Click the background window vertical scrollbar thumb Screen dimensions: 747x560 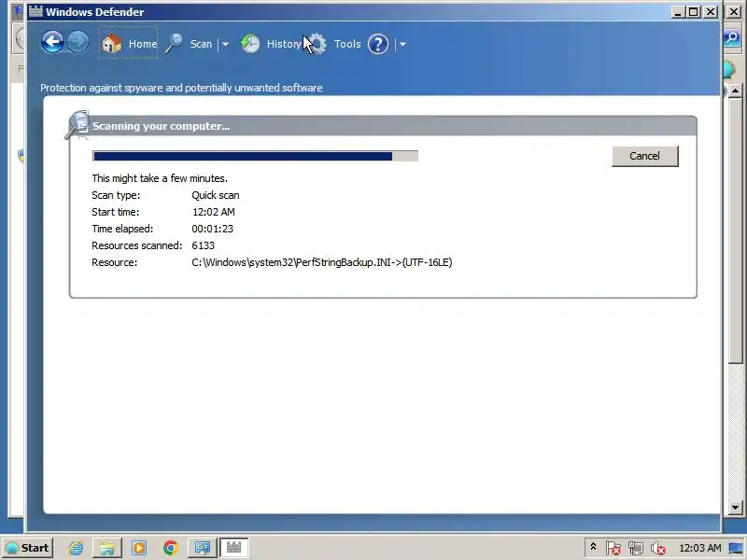[735, 230]
